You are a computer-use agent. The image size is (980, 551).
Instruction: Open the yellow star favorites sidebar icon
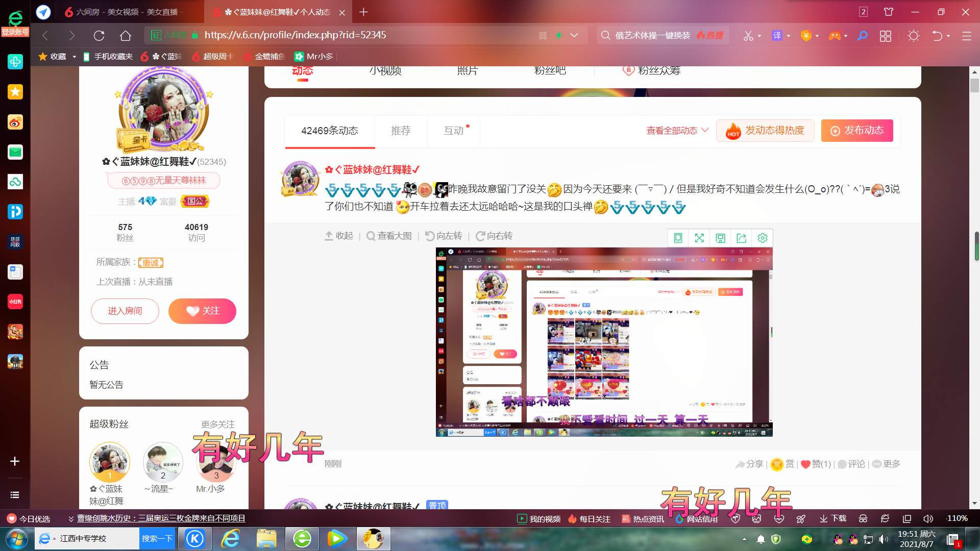click(x=15, y=92)
